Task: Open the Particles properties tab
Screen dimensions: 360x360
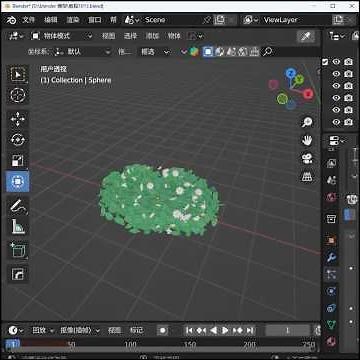Action: (x=331, y=274)
